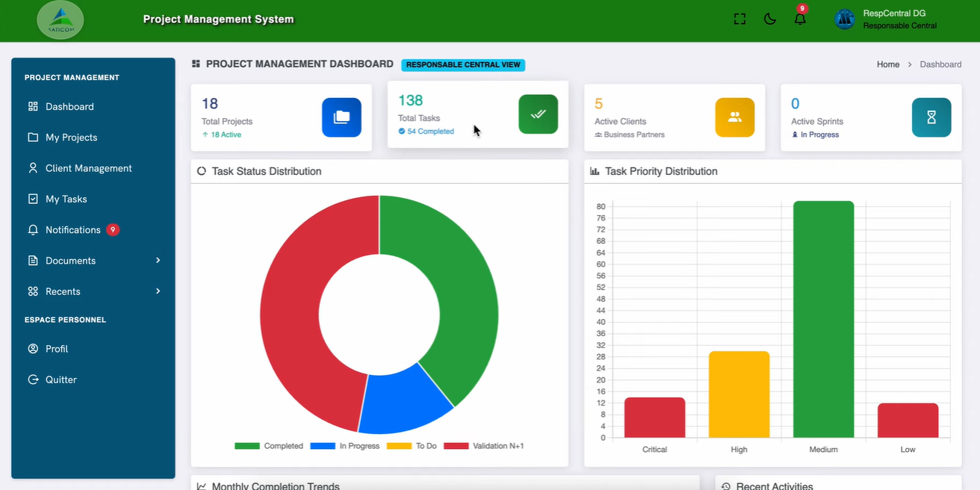The width and height of the screenshot is (980, 490).
Task: Click the Saticom logo
Action: point(61,20)
